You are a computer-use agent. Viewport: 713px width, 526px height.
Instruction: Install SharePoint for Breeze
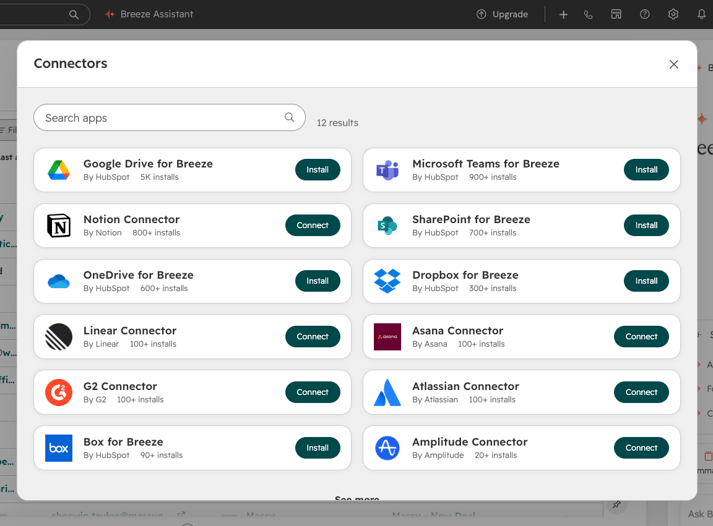[646, 225]
